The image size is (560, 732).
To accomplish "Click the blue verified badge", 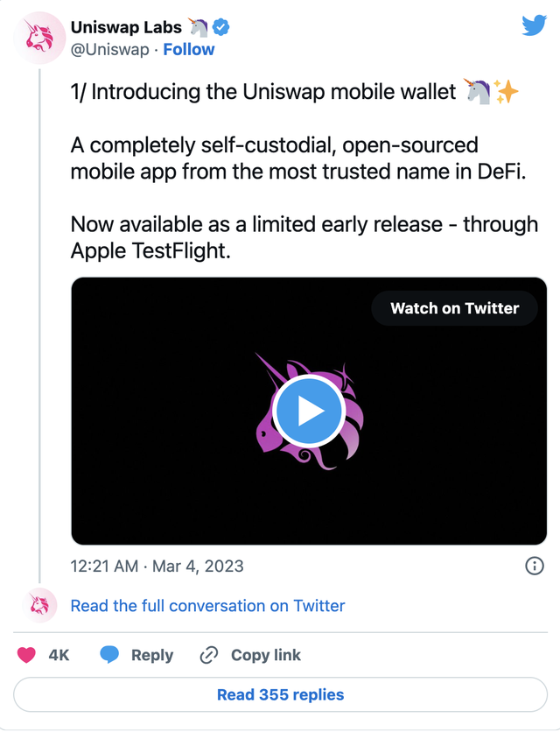I will click(222, 27).
